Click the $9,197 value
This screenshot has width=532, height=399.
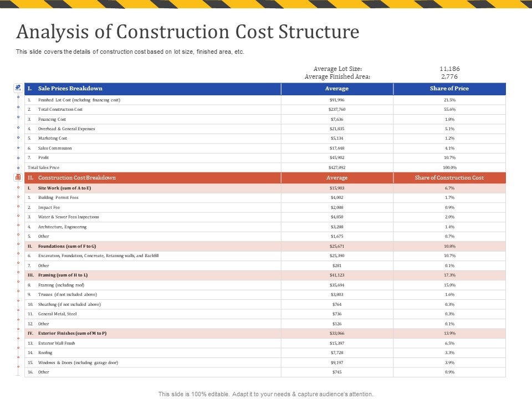[337, 362]
